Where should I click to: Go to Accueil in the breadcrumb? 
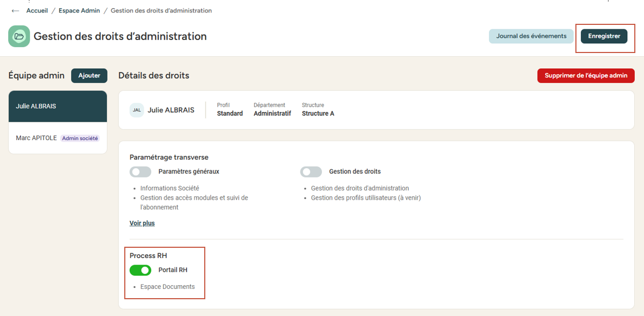click(x=37, y=11)
